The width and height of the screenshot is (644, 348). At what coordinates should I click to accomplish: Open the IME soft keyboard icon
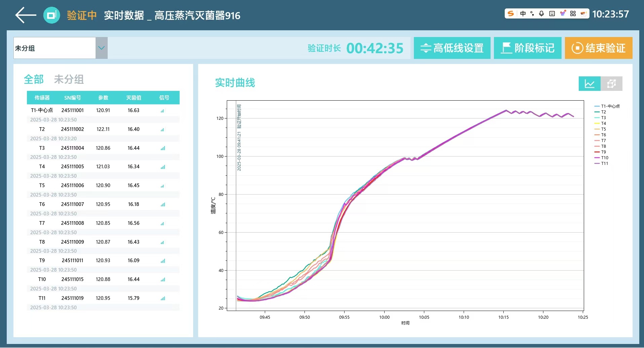[x=552, y=13]
